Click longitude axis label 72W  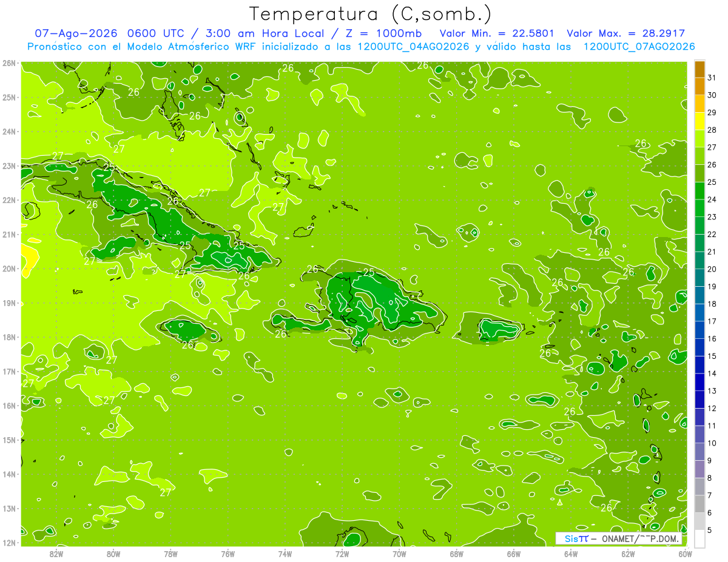pyautogui.click(x=342, y=554)
